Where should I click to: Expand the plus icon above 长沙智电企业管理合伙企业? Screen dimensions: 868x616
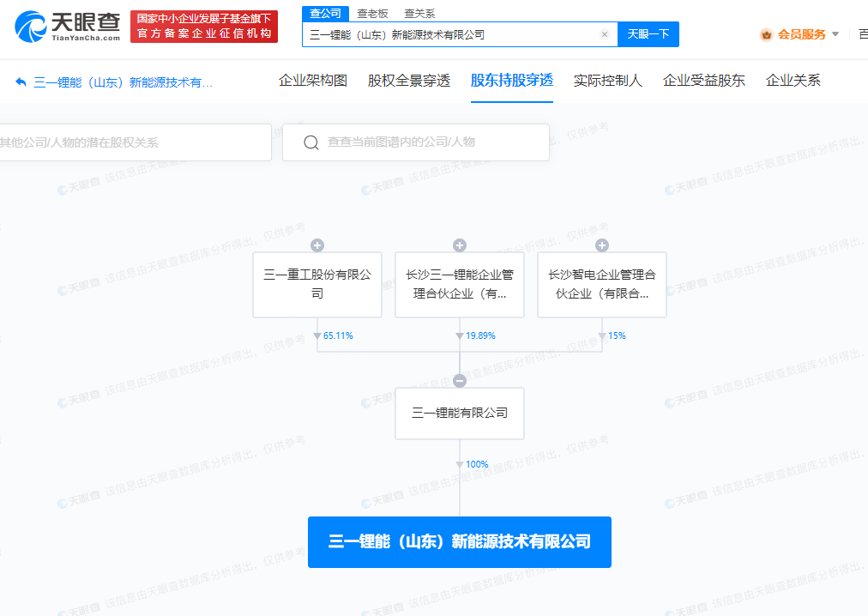602,245
